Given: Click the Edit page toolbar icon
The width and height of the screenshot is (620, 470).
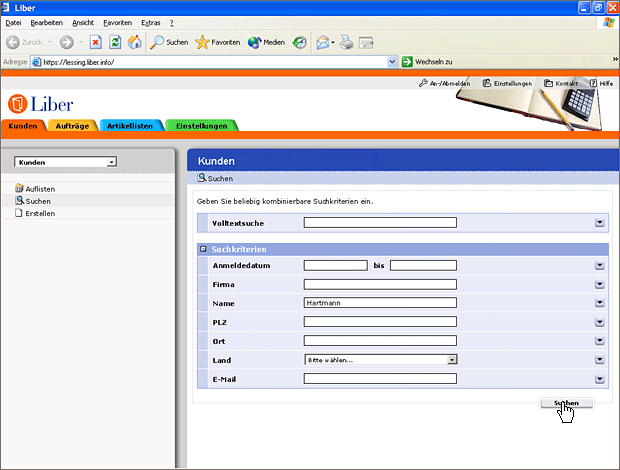Looking at the screenshot, I should point(366,42).
